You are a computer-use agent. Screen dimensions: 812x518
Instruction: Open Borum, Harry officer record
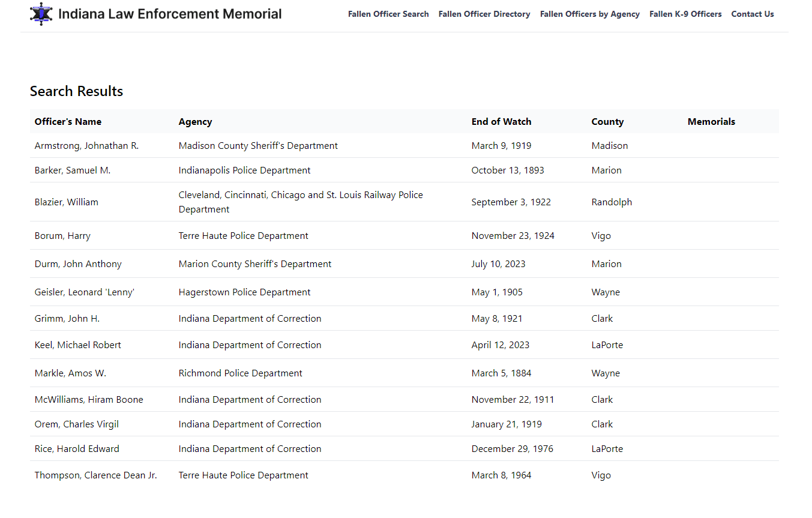(62, 236)
